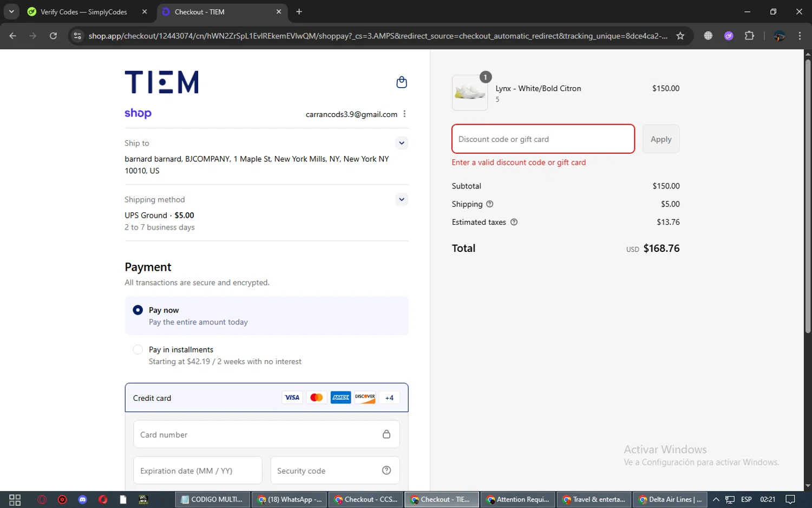This screenshot has height=508, width=812.
Task: Close the Verify Codes tab
Action: tap(145, 12)
